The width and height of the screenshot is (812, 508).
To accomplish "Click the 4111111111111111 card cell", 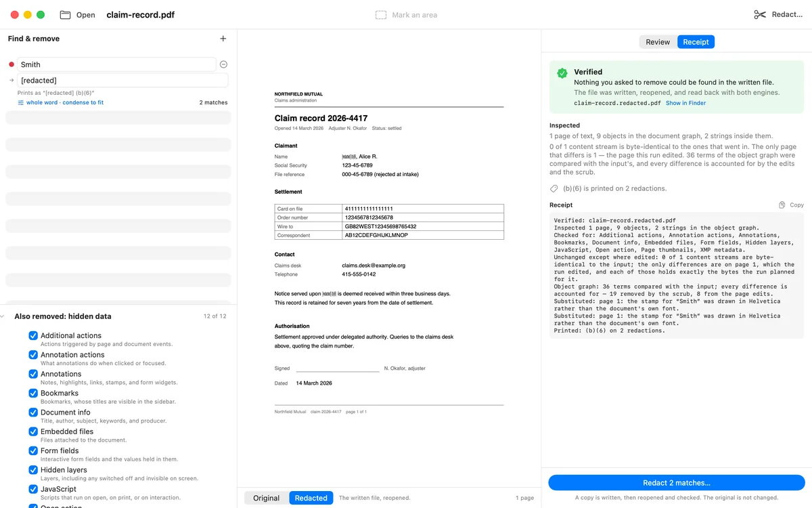I will tap(424, 209).
